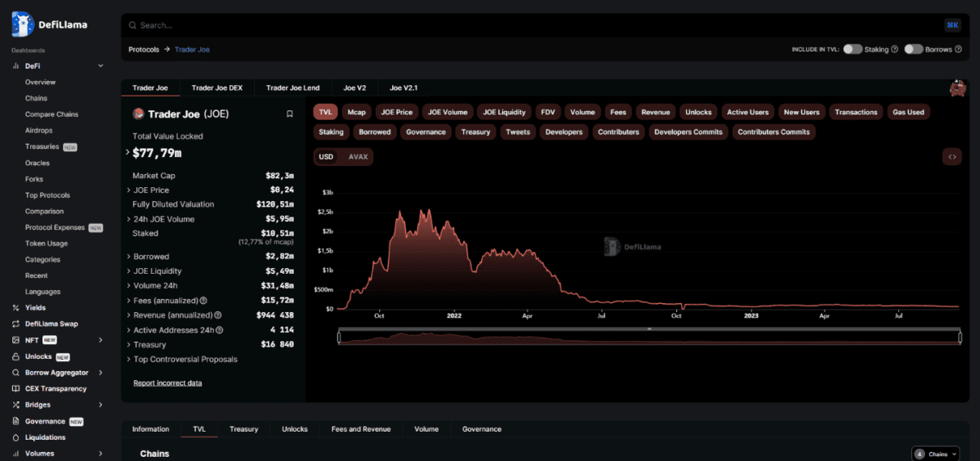
Task: Click the Staking help question mark icon
Action: (894, 49)
